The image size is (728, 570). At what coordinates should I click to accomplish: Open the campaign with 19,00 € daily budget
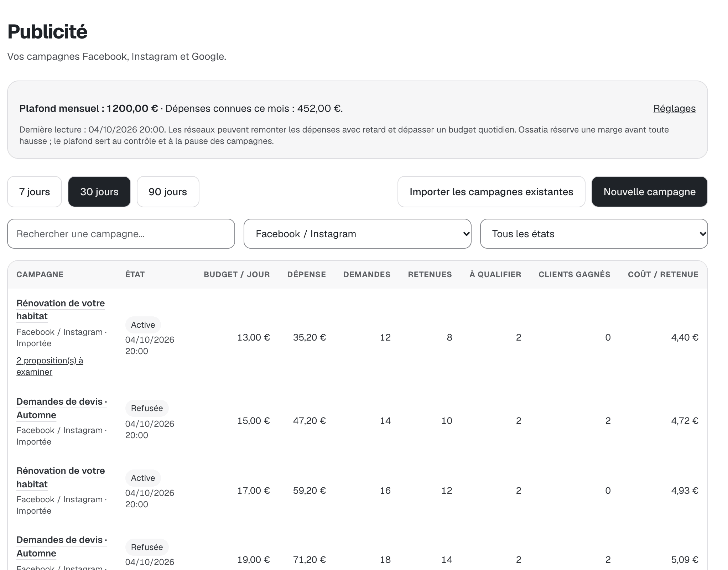62,546
